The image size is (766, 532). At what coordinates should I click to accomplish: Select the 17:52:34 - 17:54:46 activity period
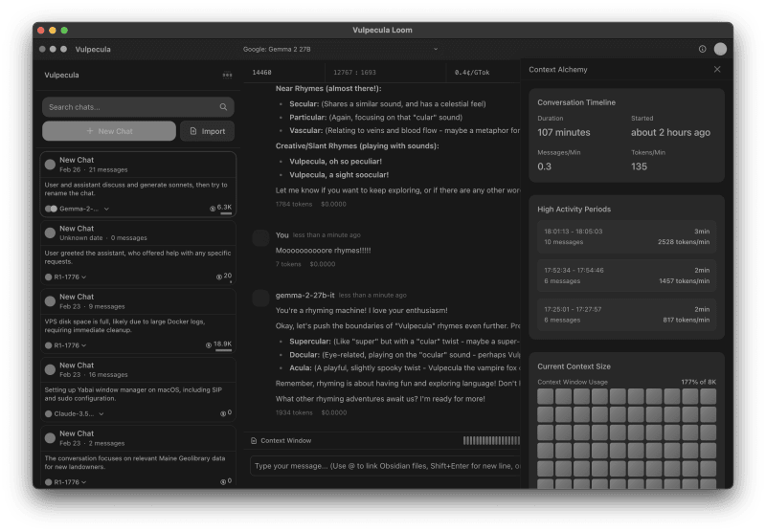point(627,276)
